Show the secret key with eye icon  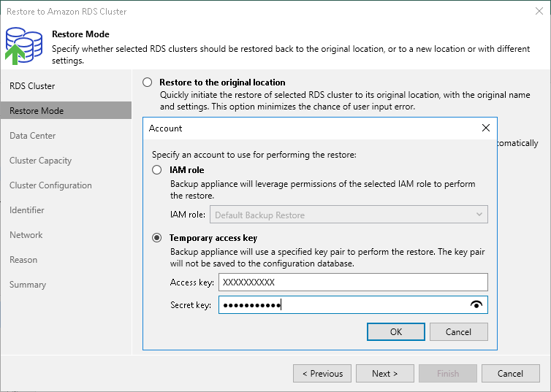pyautogui.click(x=478, y=305)
